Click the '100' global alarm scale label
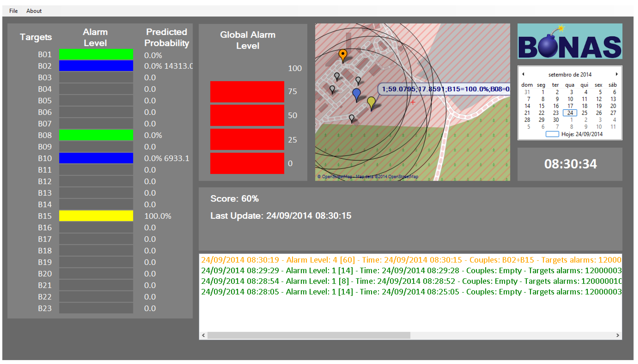The height and width of the screenshot is (364, 638). [295, 68]
